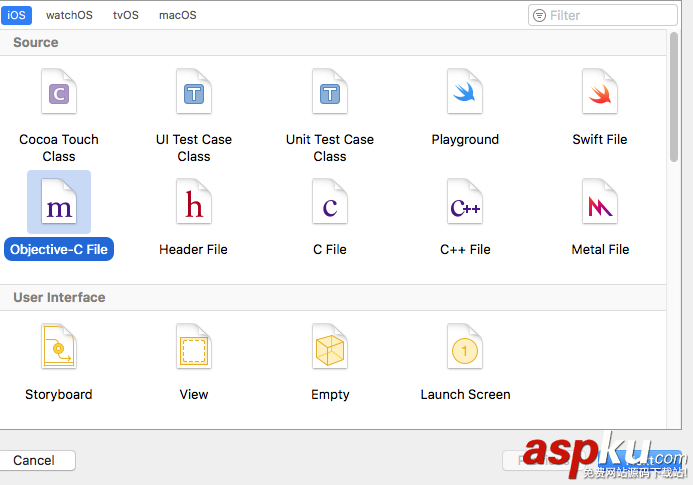693x485 pixels.
Task: Select the Metal File template icon
Action: [x=600, y=202]
